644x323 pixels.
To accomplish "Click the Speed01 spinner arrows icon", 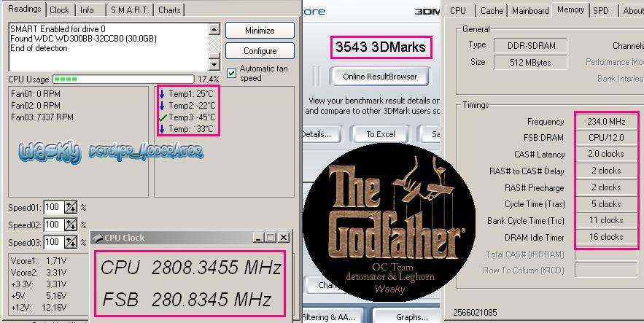I will (71, 208).
